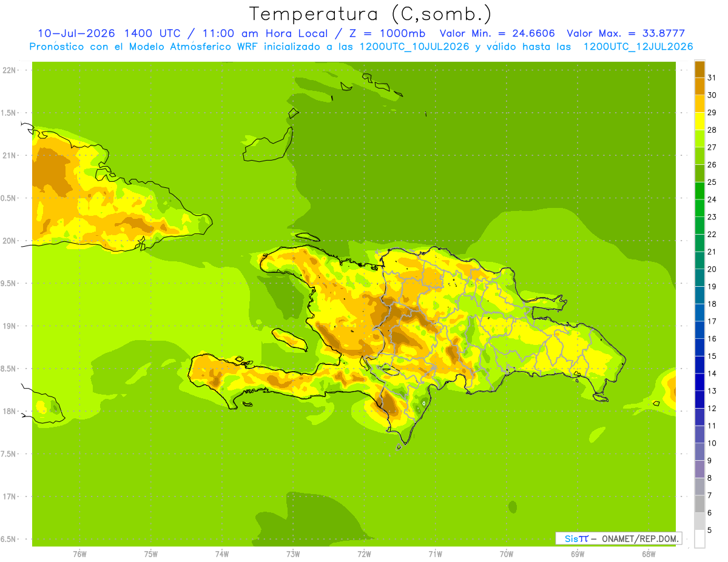Click the '13' color scale label
728x562 pixels.
pos(712,391)
